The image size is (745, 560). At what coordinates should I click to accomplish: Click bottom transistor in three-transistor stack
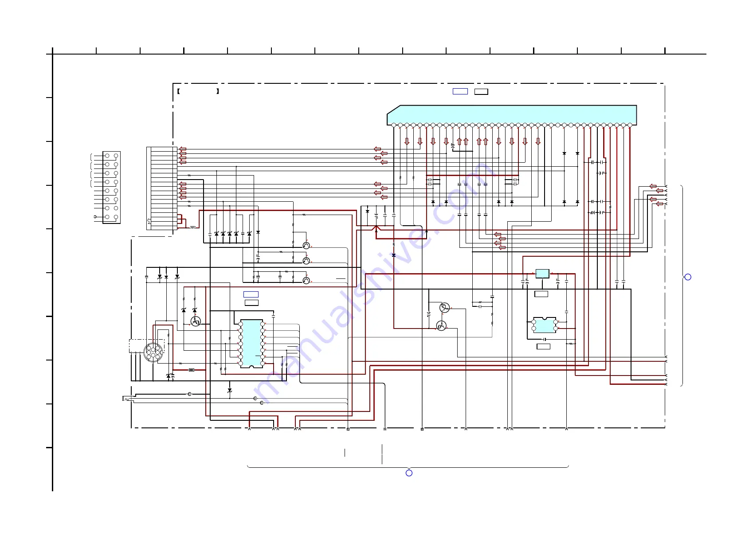click(306, 280)
